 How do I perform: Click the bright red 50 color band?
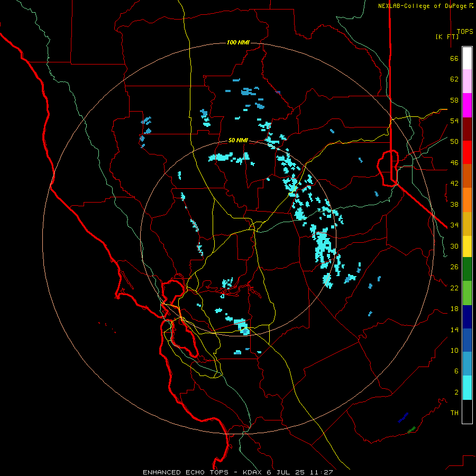coord(467,152)
